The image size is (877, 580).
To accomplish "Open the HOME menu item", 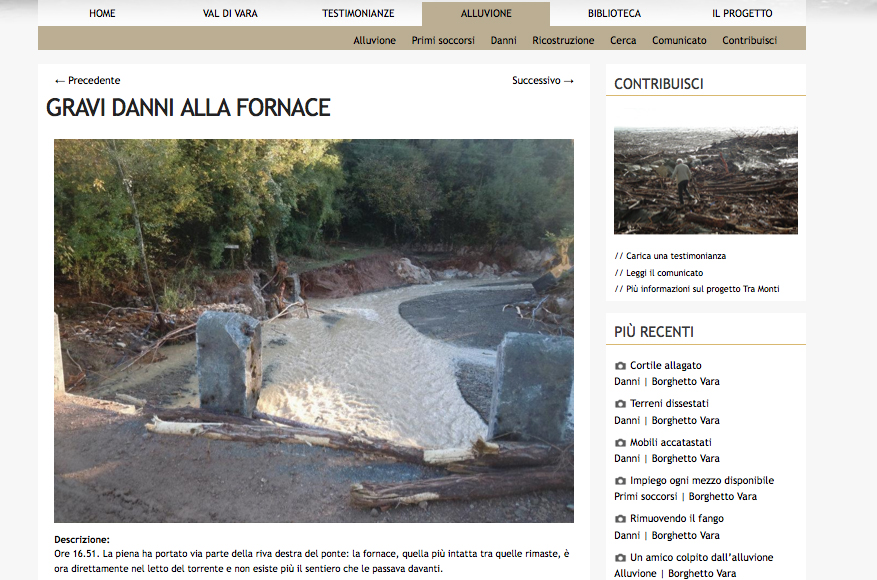I will click(x=102, y=13).
